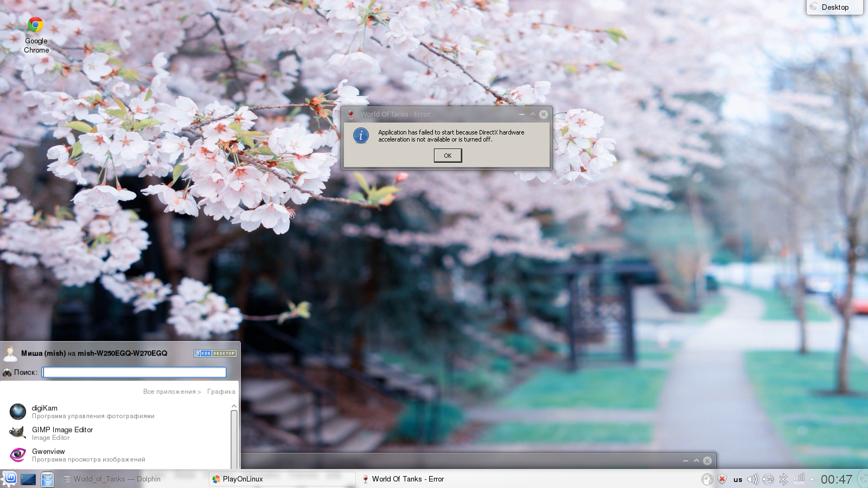Open the HSPA network signal icon

click(x=799, y=479)
